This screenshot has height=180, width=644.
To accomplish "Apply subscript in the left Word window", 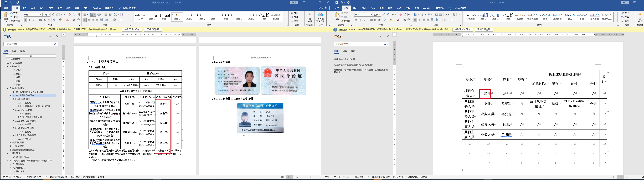I will click(44, 20).
